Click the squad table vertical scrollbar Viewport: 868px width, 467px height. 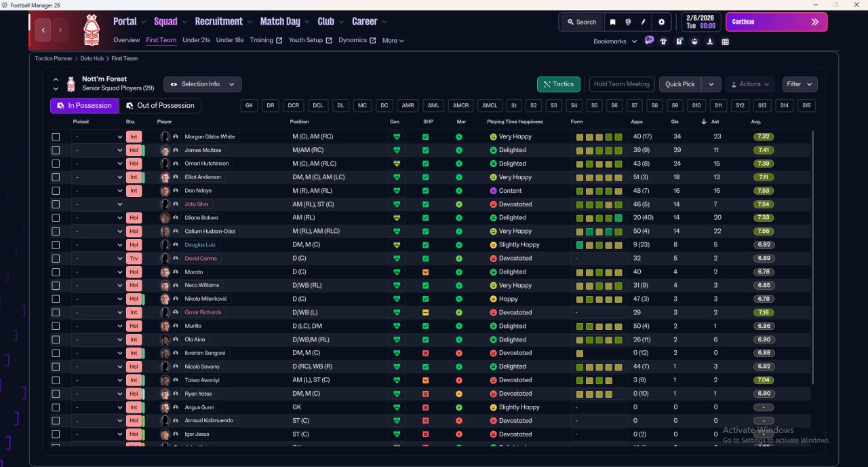pyautogui.click(x=811, y=258)
